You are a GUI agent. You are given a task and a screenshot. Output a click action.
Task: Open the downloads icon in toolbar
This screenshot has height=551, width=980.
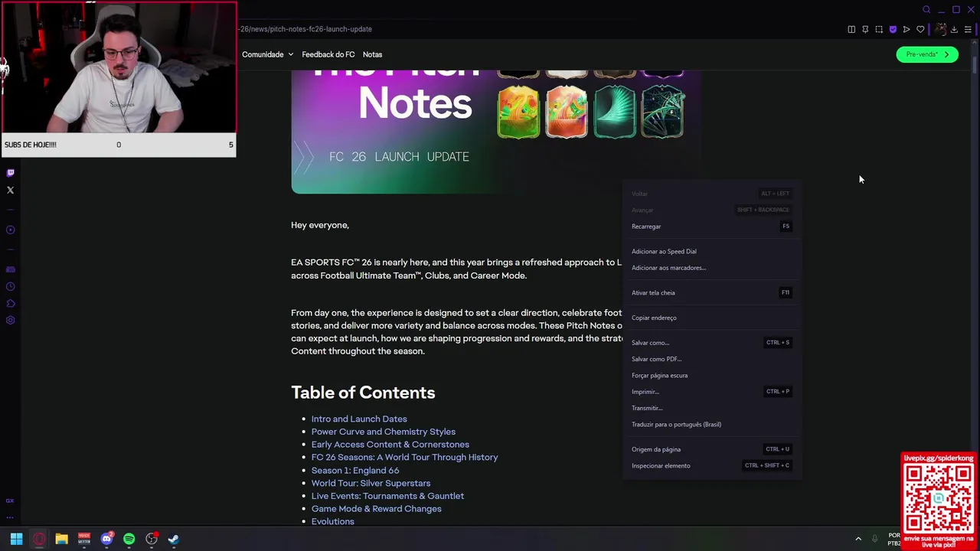point(954,29)
